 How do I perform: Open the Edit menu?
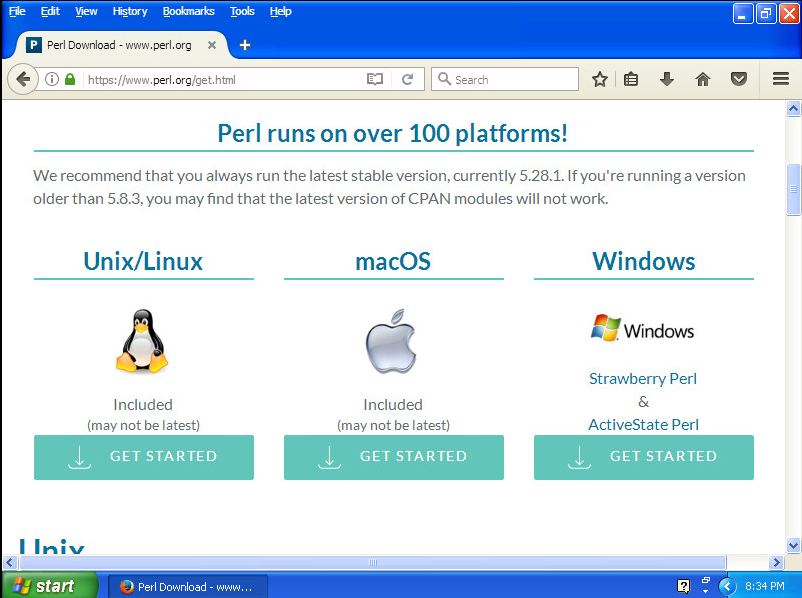[50, 11]
